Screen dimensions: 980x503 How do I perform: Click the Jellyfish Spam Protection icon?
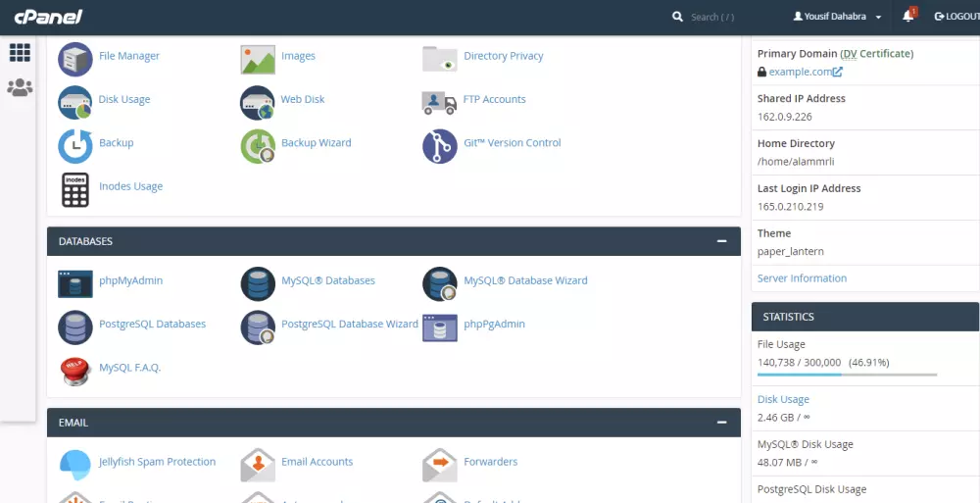75,465
